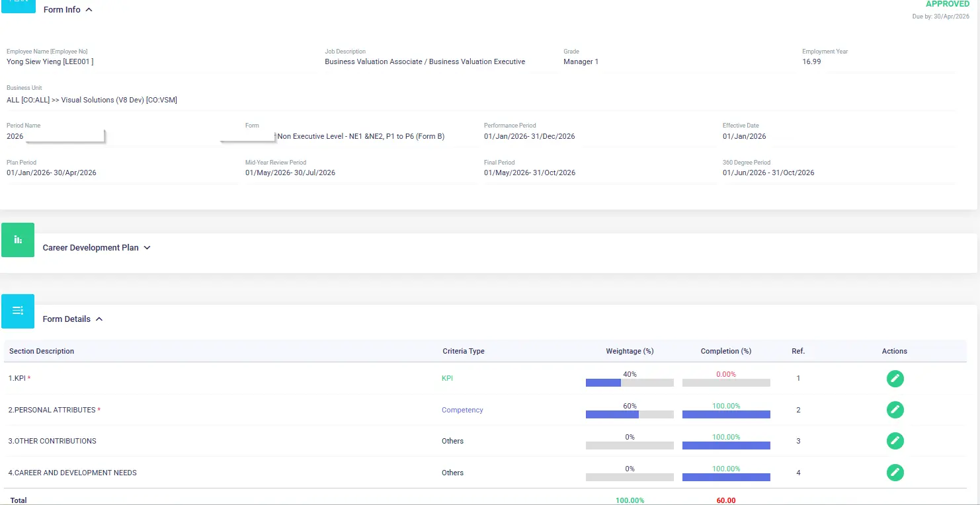
Task: Click the Completion (%) column header
Action: 726,351
